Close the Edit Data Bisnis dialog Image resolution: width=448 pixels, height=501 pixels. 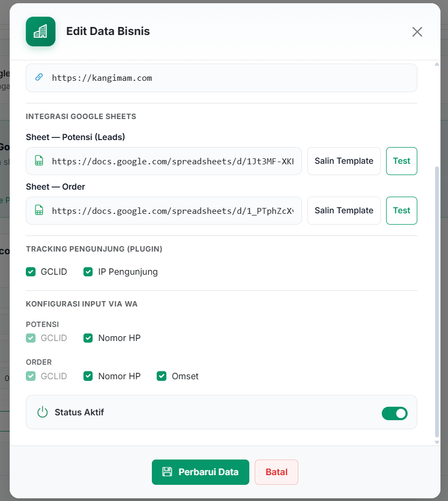point(417,32)
